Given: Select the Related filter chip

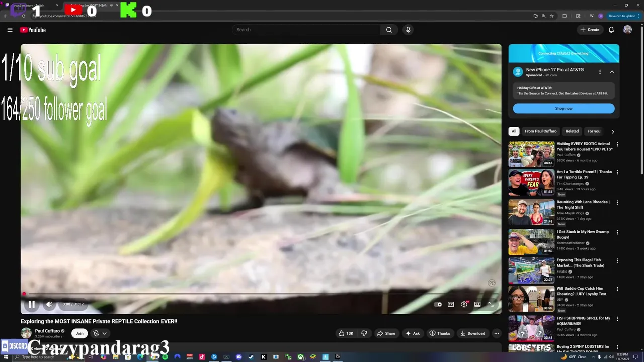Looking at the screenshot, I should coord(572,131).
